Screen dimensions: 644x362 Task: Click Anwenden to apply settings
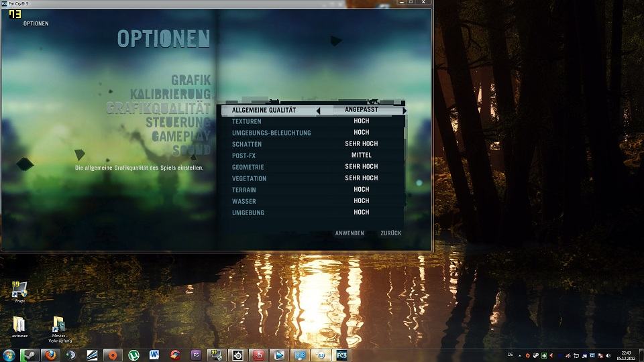click(x=350, y=233)
